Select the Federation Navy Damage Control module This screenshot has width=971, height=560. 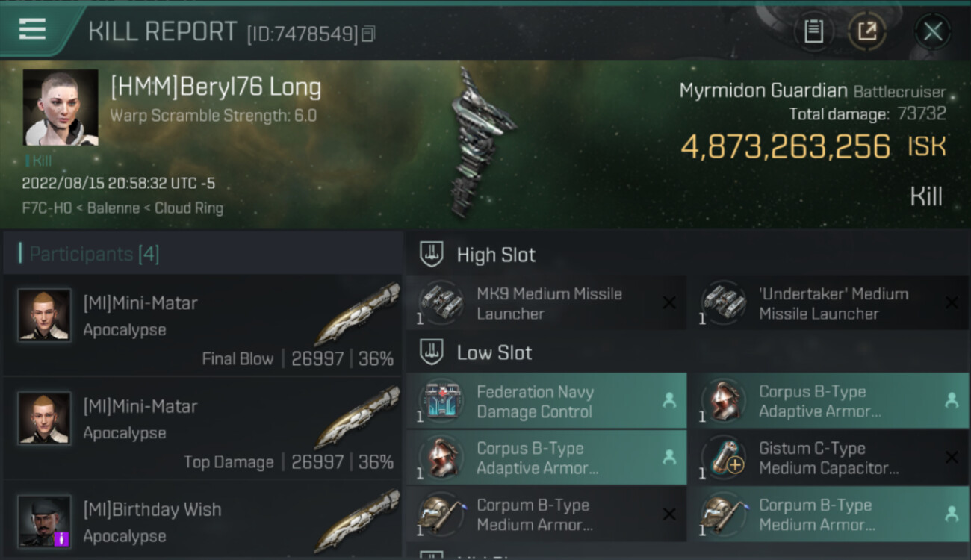(x=546, y=402)
